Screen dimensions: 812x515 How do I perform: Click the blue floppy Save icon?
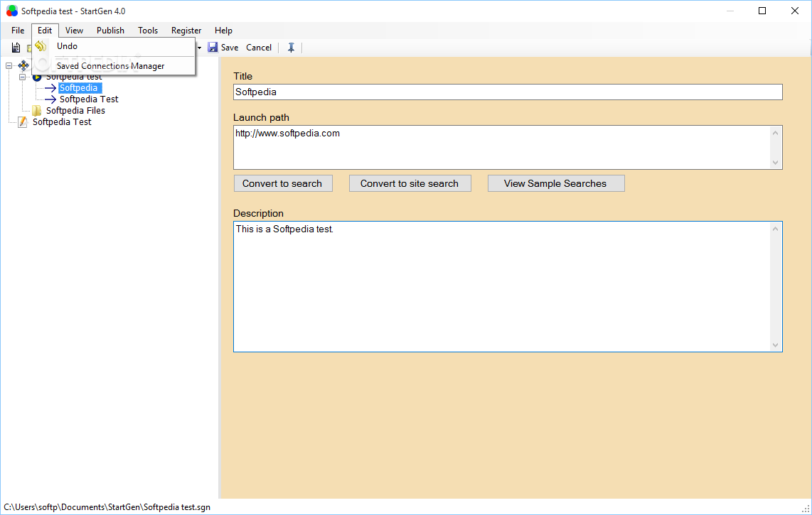point(213,47)
